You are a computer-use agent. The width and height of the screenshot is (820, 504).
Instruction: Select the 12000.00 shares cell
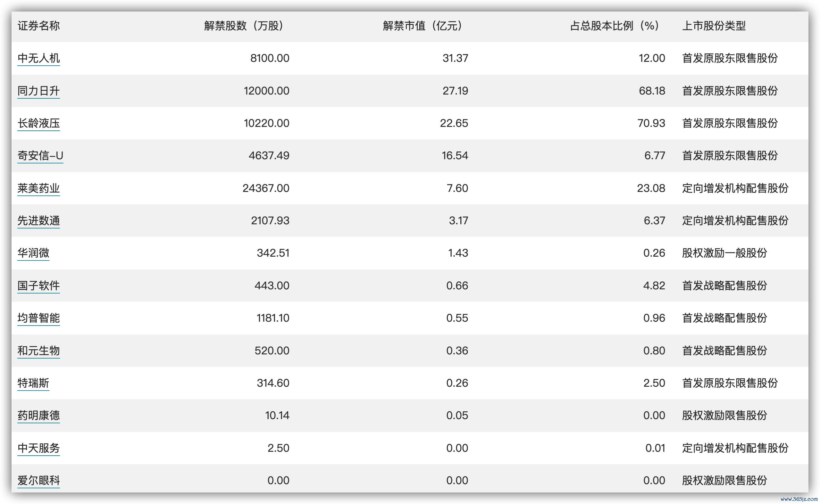[266, 91]
